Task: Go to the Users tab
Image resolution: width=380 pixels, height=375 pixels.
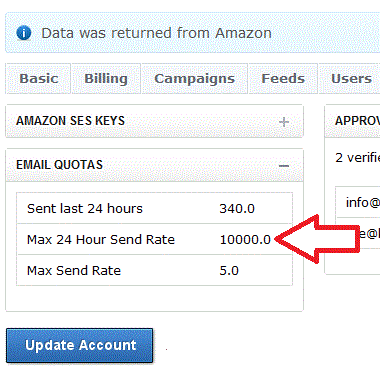Action: point(351,79)
